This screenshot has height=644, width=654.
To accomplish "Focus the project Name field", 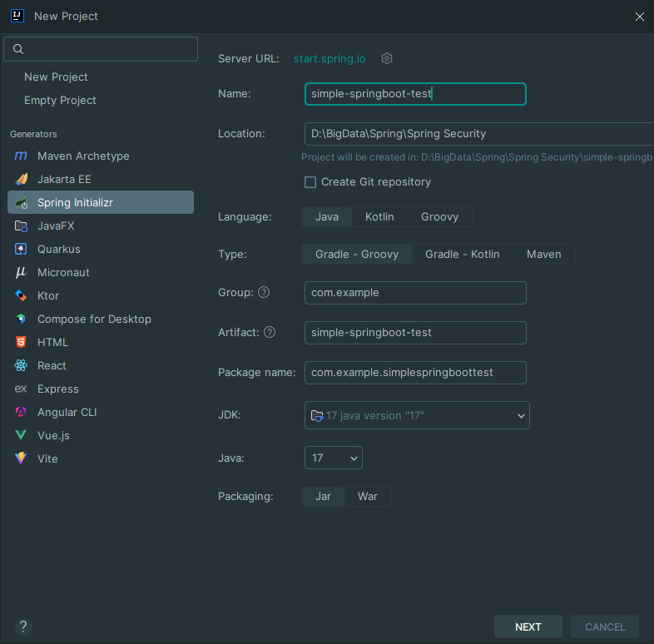I will click(415, 94).
